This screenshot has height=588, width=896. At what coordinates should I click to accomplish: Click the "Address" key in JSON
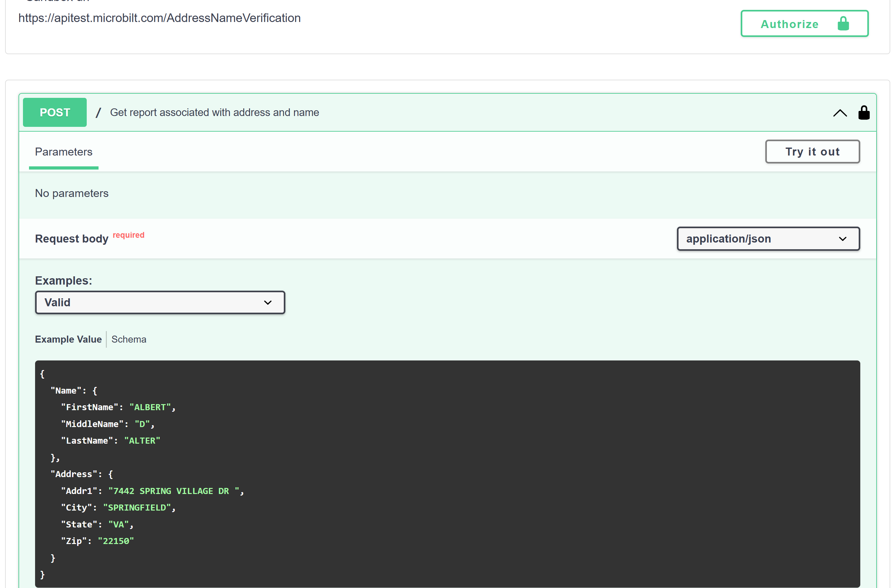[74, 475]
